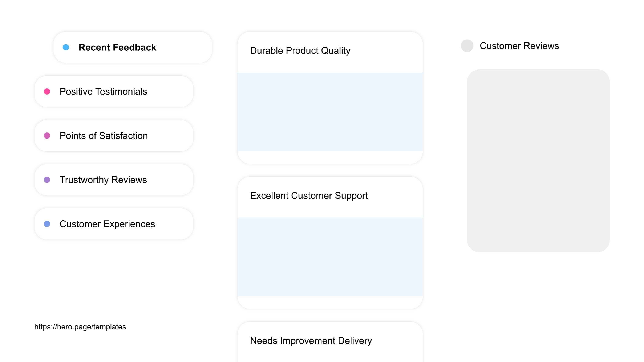
Task: Click the large gray placeholder panel
Action: [538, 161]
